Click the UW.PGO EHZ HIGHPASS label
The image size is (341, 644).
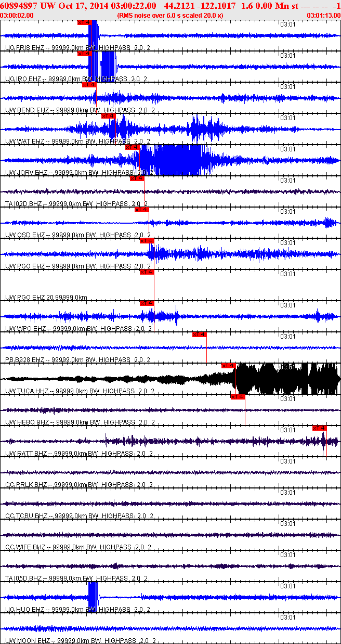(x=78, y=266)
